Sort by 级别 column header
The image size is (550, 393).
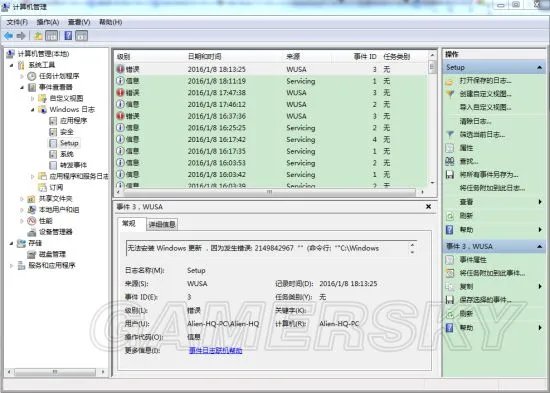[x=123, y=56]
